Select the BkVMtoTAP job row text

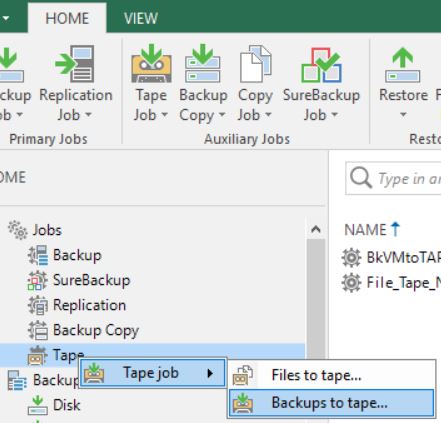[x=404, y=257]
